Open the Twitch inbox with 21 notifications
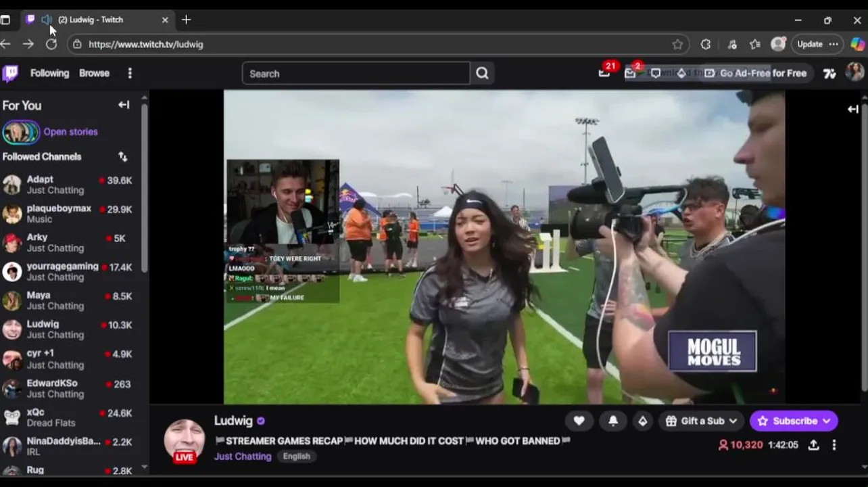Screen dimensions: 868x487 click(604, 73)
